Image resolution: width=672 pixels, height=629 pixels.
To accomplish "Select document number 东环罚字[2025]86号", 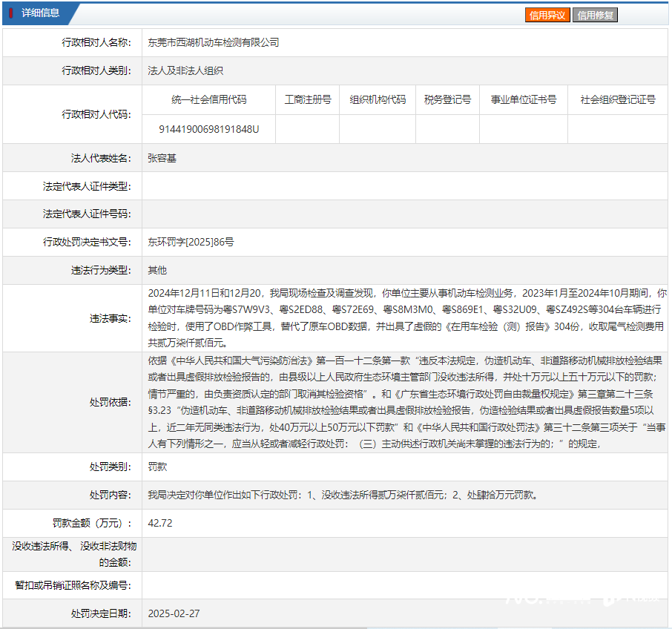I will tap(191, 242).
